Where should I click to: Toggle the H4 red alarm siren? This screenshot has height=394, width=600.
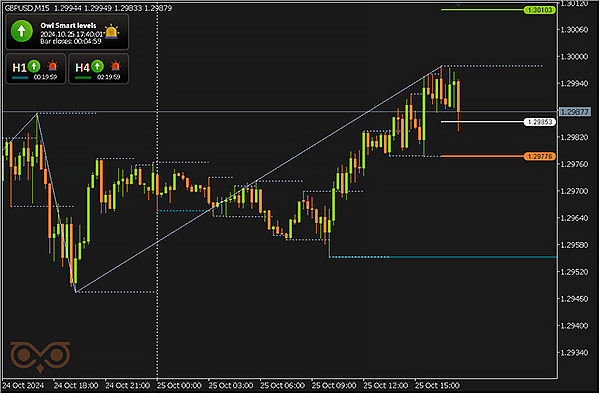point(115,66)
